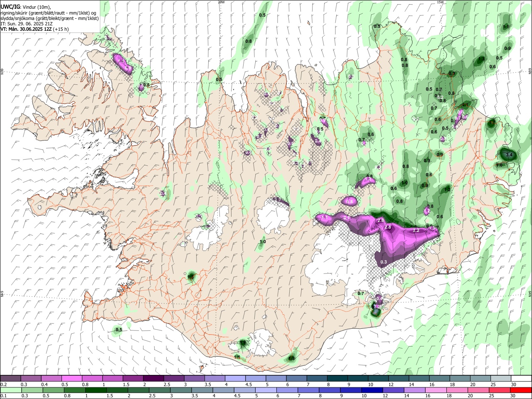
Task: Click the 'VT: Mán. 30.06.2025 12Z (+15 h)' line
Action: click(35, 29)
